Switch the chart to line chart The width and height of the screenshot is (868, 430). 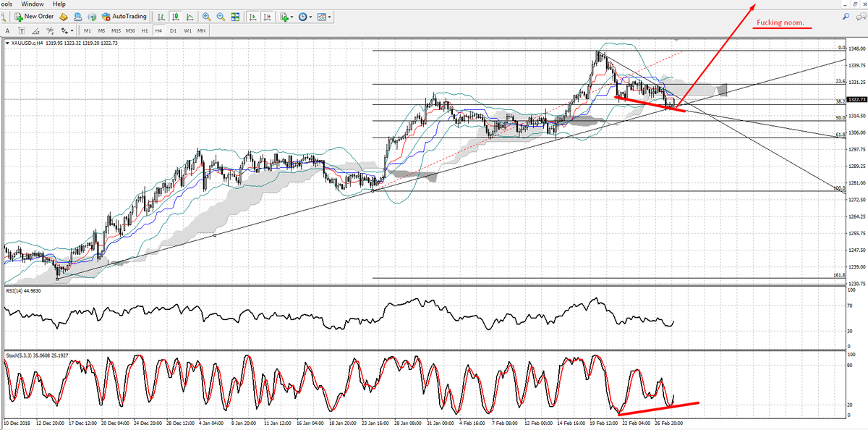pos(190,17)
